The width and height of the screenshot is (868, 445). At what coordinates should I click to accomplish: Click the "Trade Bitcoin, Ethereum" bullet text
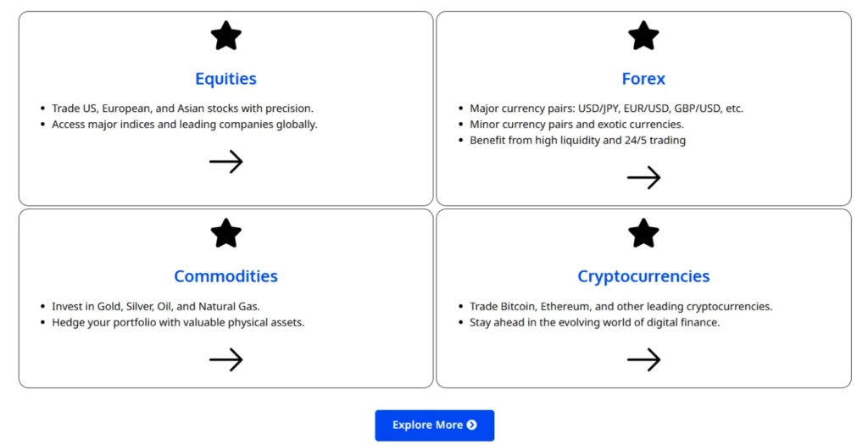(x=620, y=306)
